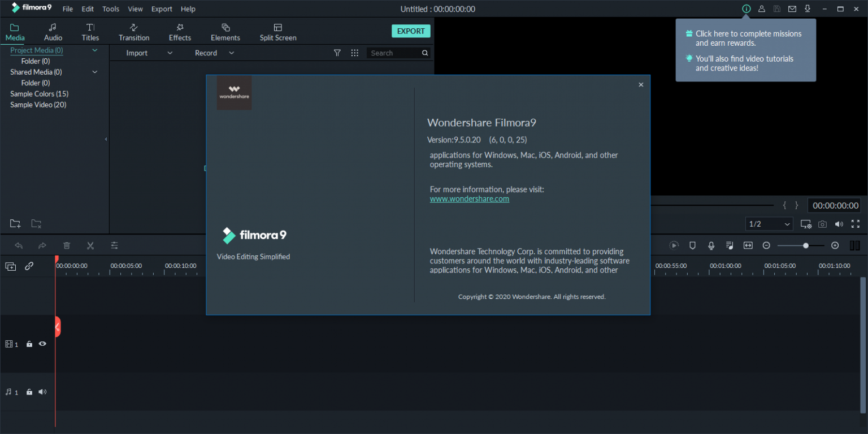868x434 pixels.
Task: Click the undo arrow in timeline toolbar
Action: click(x=19, y=245)
